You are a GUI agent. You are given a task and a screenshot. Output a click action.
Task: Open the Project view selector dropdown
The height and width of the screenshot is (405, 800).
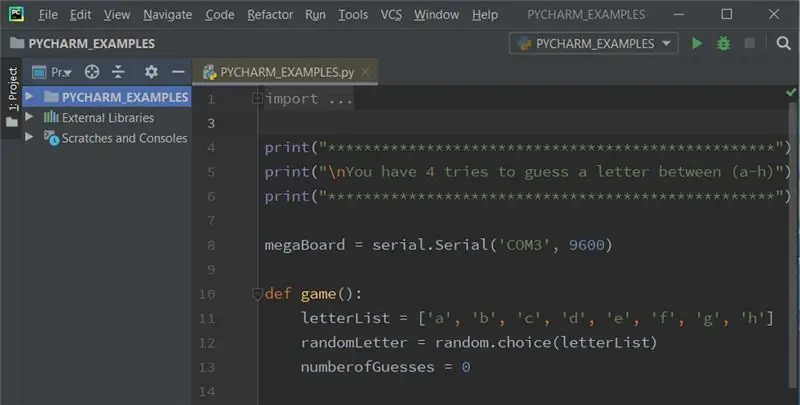coord(52,72)
